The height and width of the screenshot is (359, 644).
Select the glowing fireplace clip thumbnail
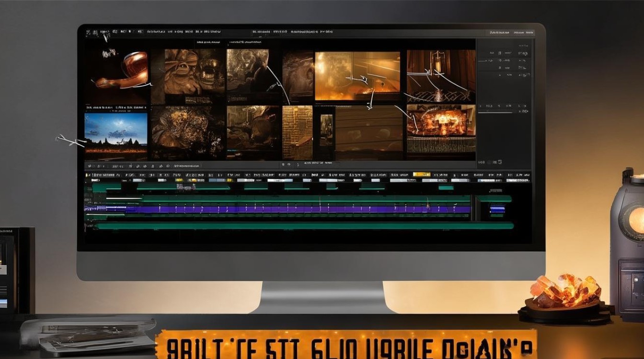click(x=441, y=132)
